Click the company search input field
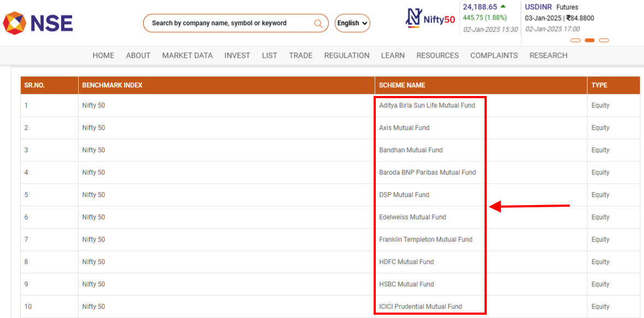The width and height of the screenshot is (644, 318). pos(229,23)
